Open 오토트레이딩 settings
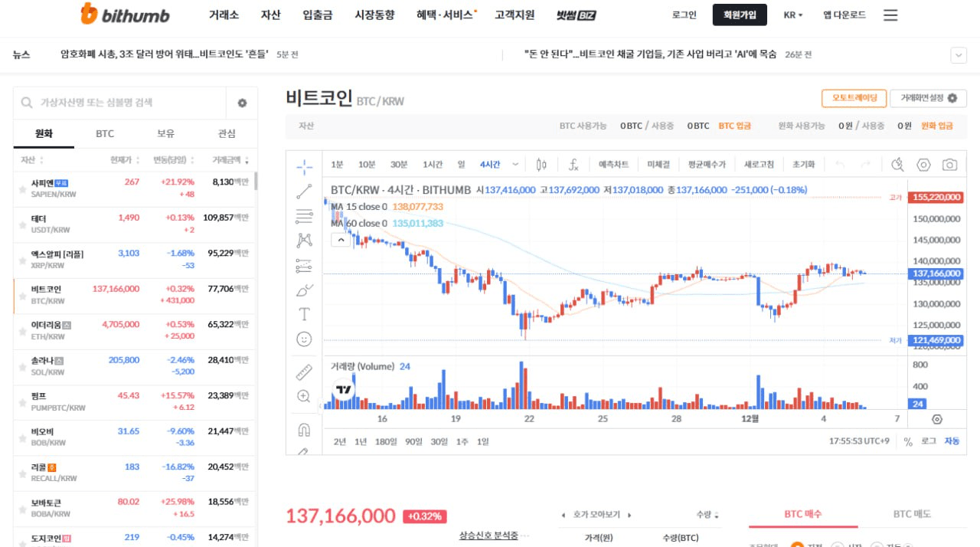The image size is (980, 547). [853, 98]
